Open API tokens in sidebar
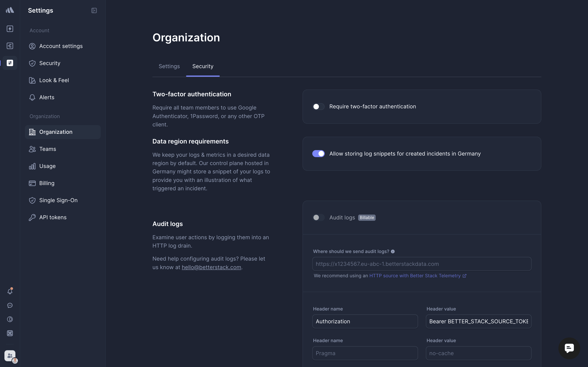588x367 pixels. coord(53,217)
